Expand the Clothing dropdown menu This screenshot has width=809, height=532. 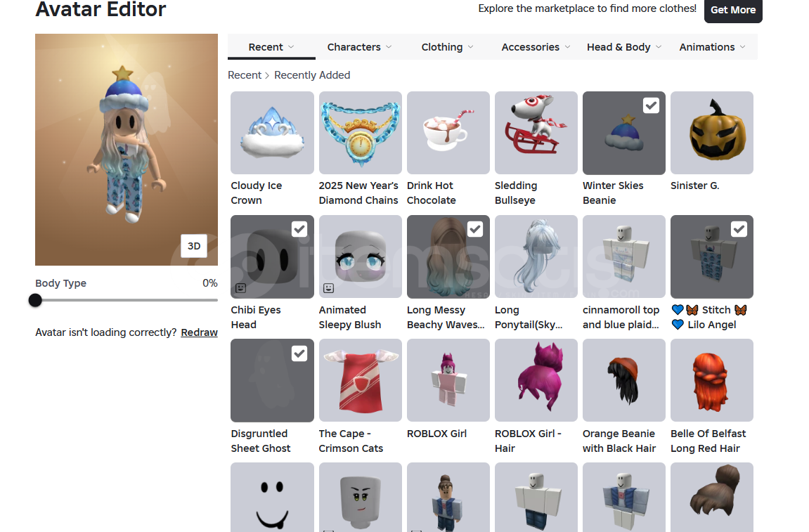(x=447, y=47)
